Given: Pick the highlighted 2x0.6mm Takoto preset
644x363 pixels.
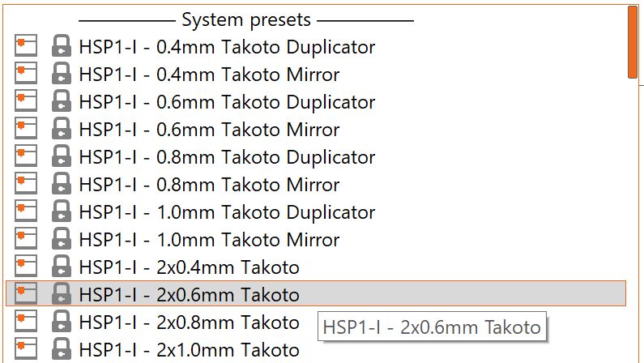Looking at the screenshot, I should coord(189,295).
